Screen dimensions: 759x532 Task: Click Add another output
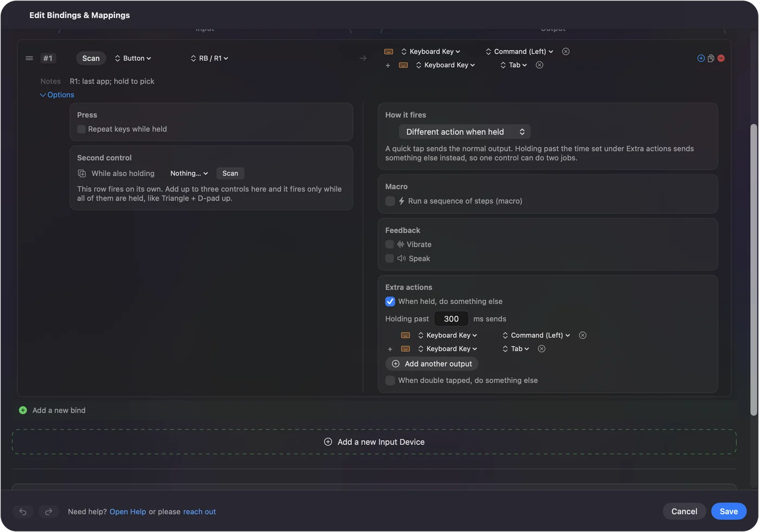432,364
